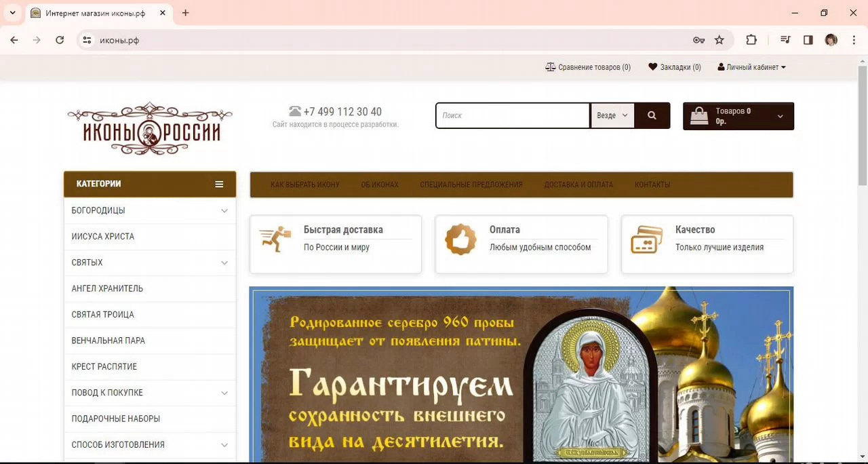Viewport: 868px width, 464px height.
Task: Open the Личный кабинет dropdown
Action: [x=752, y=67]
